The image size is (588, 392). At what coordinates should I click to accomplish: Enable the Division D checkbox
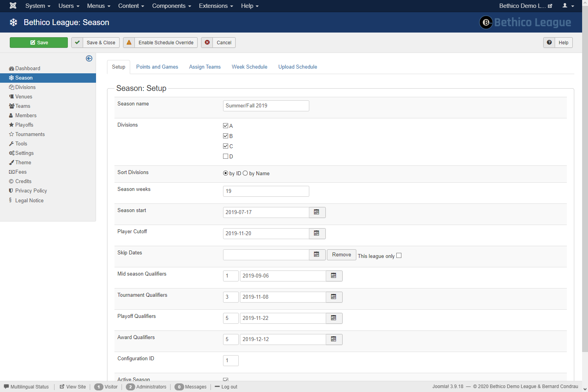(225, 156)
